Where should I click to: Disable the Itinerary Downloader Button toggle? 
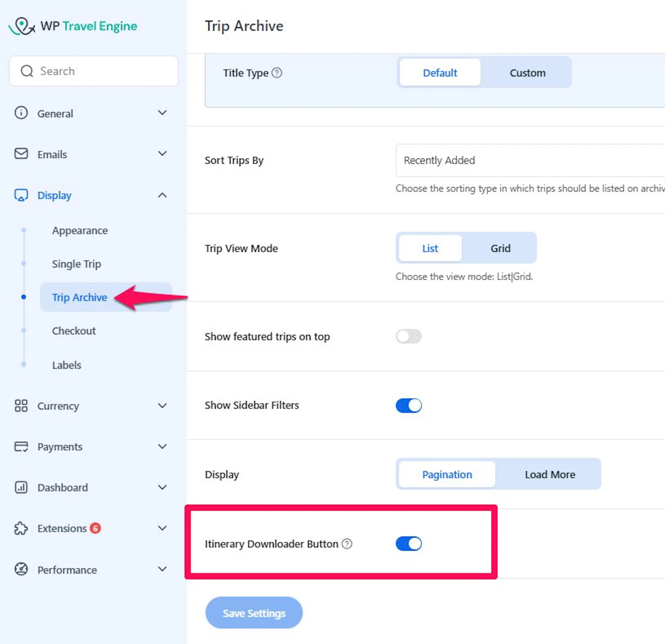point(409,544)
